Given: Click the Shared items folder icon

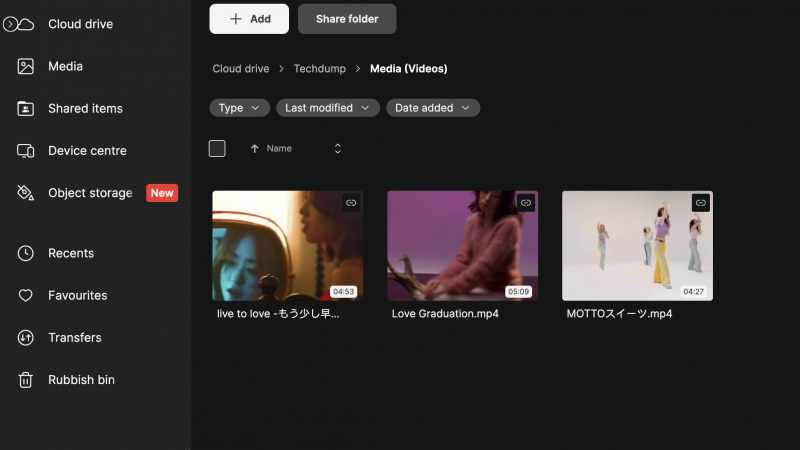Looking at the screenshot, I should [x=26, y=108].
